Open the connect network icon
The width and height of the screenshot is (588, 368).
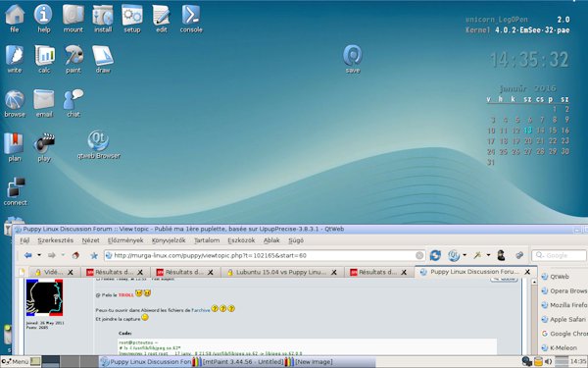[15, 191]
